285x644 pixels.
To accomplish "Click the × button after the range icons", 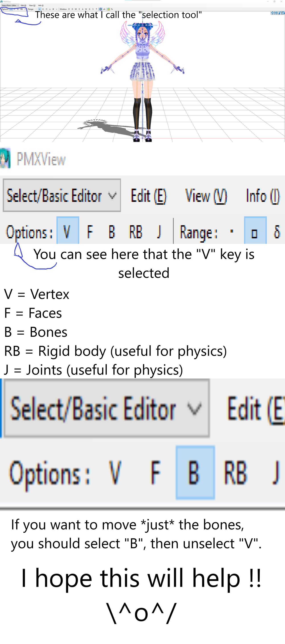I will 57,9.
